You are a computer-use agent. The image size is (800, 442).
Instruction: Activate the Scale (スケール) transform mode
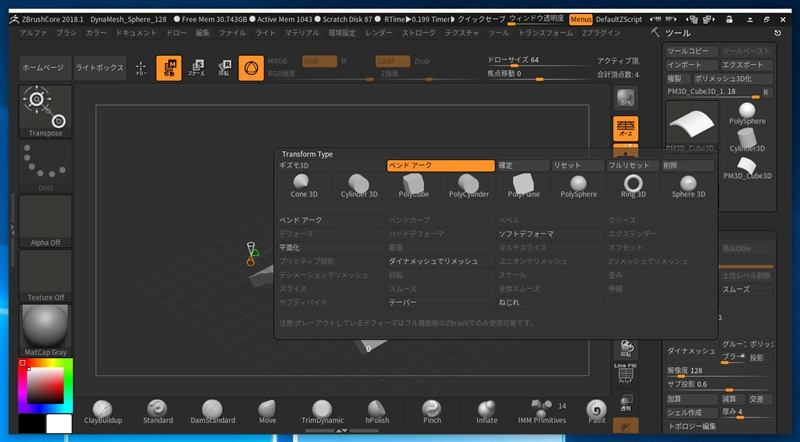coord(196,68)
